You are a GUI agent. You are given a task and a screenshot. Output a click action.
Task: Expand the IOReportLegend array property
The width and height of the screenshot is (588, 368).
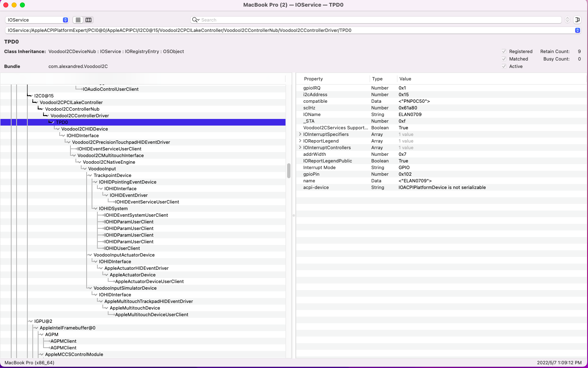[x=300, y=141]
